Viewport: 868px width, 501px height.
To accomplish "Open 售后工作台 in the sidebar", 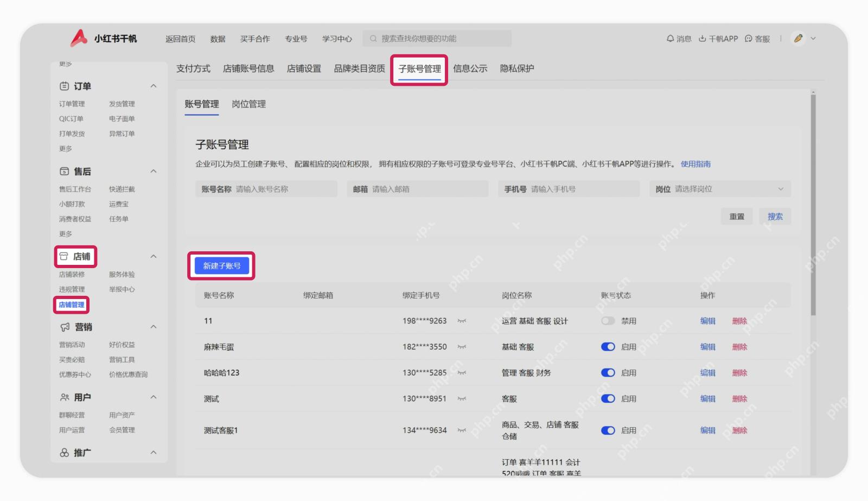I will (x=75, y=189).
